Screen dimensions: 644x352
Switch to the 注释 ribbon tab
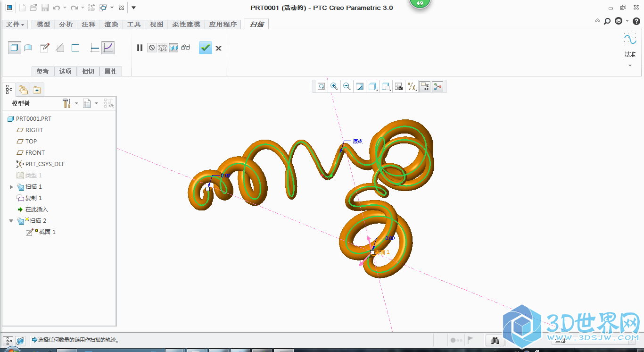tap(89, 24)
